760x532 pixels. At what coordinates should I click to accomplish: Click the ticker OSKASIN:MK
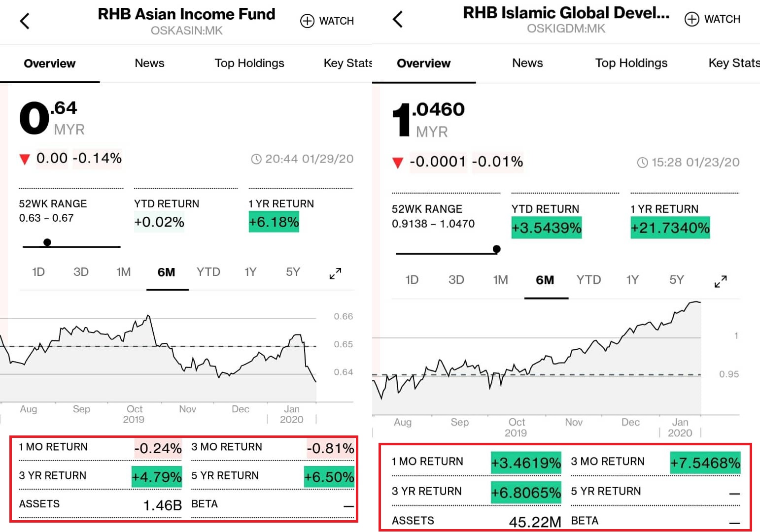pyautogui.click(x=187, y=31)
